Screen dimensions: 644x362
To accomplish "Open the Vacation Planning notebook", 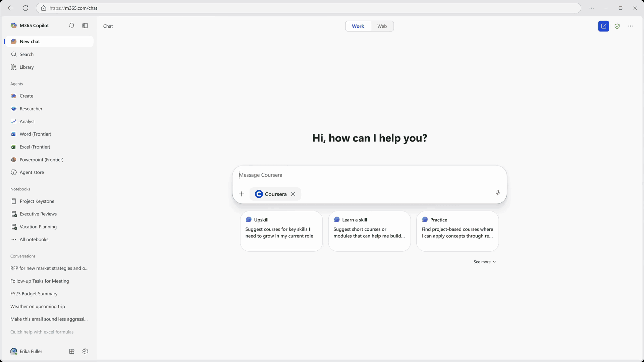I will [38, 227].
